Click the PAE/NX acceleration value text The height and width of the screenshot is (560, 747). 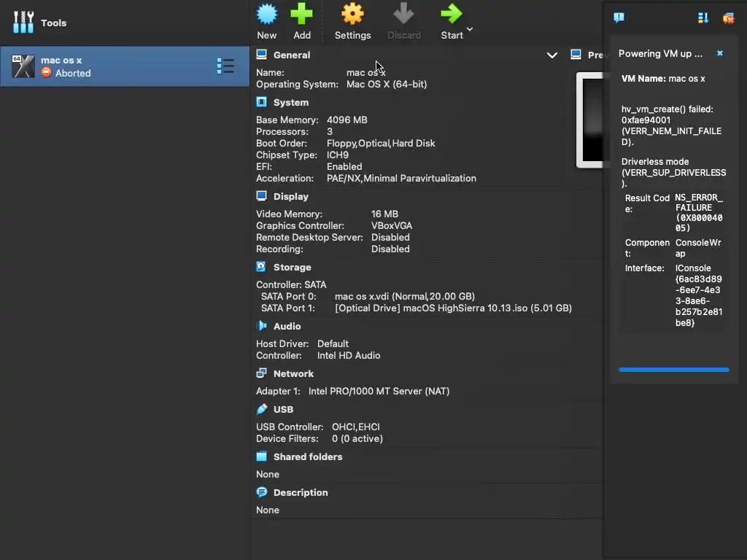(401, 179)
